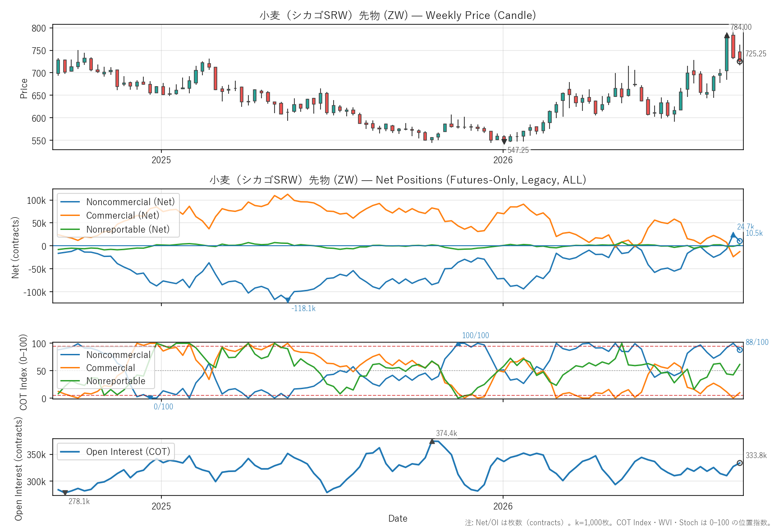779x532 pixels.
Task: Click the 374.4k open interest peak label
Action: point(446,433)
